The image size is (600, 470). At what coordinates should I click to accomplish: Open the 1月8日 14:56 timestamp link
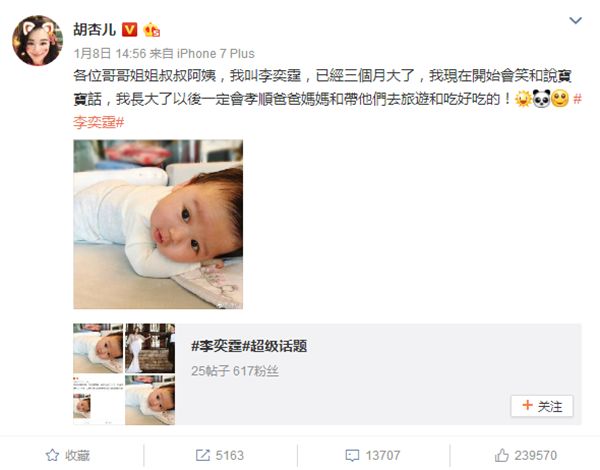(x=110, y=53)
